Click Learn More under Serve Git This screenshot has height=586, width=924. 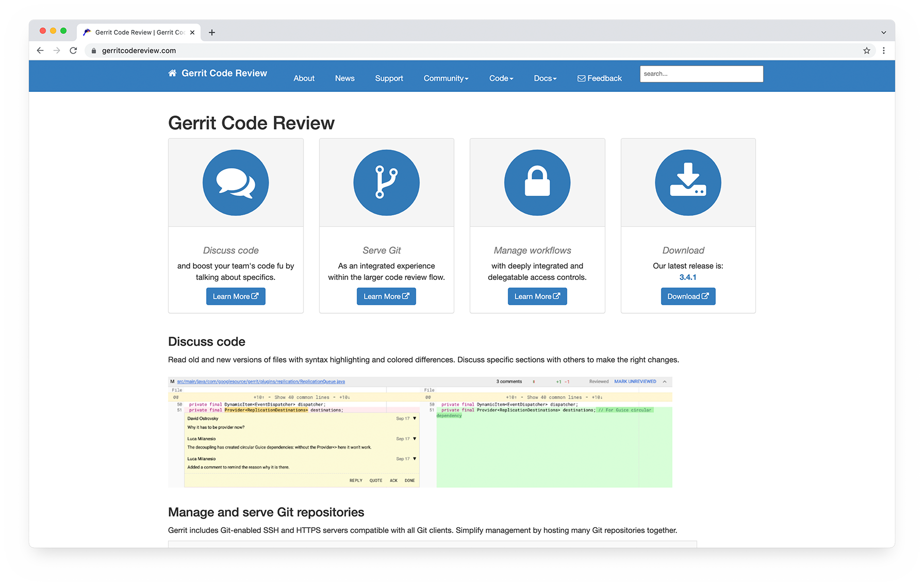386,296
